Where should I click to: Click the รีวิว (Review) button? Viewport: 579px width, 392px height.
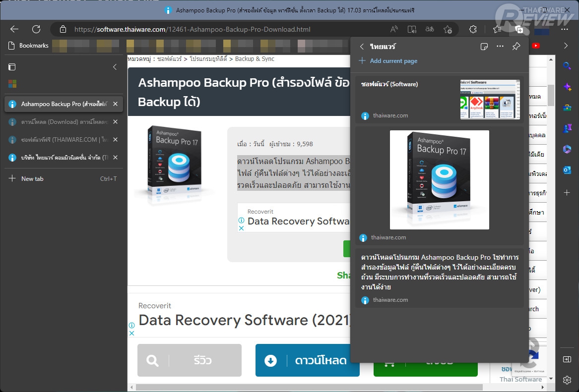point(190,360)
